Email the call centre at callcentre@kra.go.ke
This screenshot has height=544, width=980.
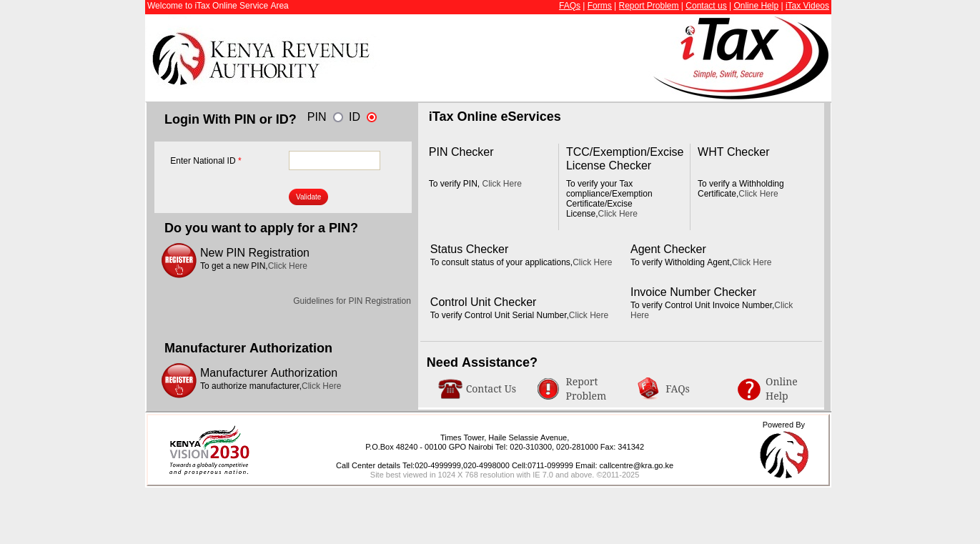636,465
